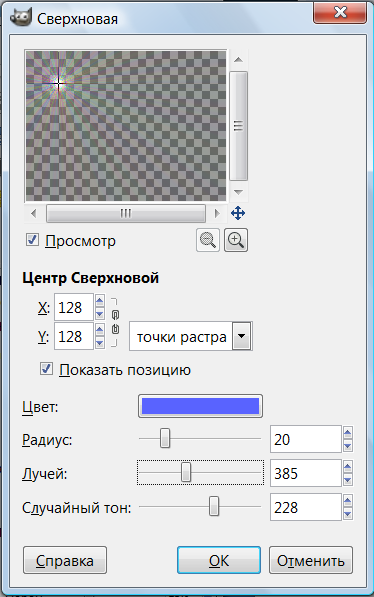Click the supernova center crosshair in preview
This screenshot has height=597, width=374.
pyautogui.click(x=59, y=84)
